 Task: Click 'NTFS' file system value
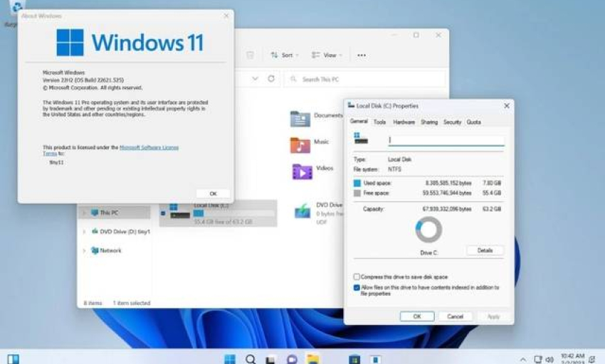[x=394, y=169]
